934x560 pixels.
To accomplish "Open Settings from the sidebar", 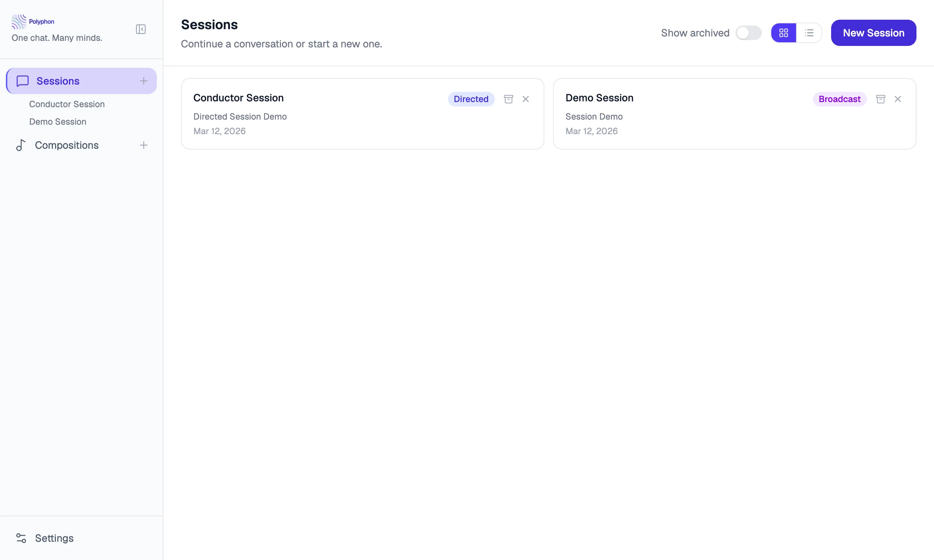I will pos(54,538).
